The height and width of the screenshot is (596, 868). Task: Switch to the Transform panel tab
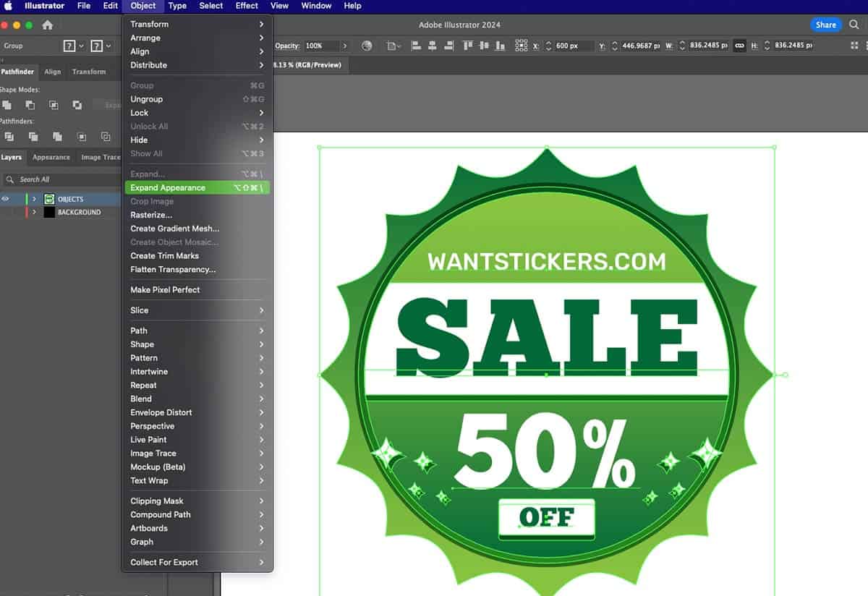(x=89, y=72)
